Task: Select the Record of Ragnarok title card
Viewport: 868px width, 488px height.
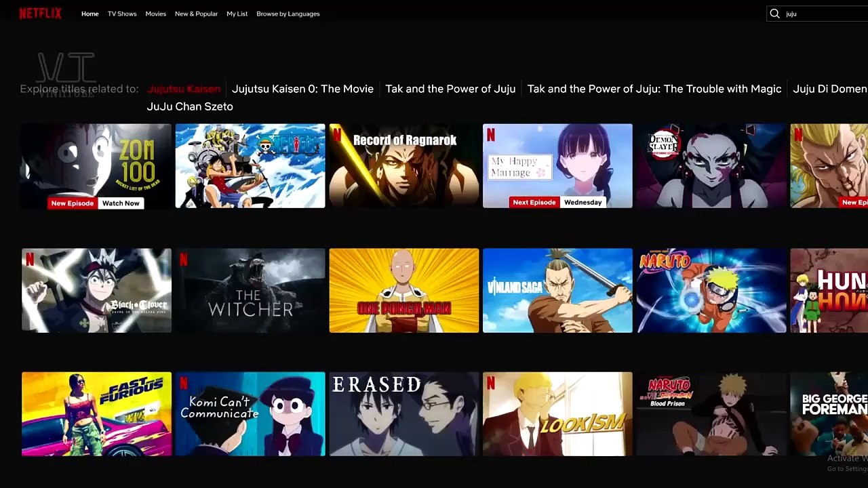Action: point(404,166)
